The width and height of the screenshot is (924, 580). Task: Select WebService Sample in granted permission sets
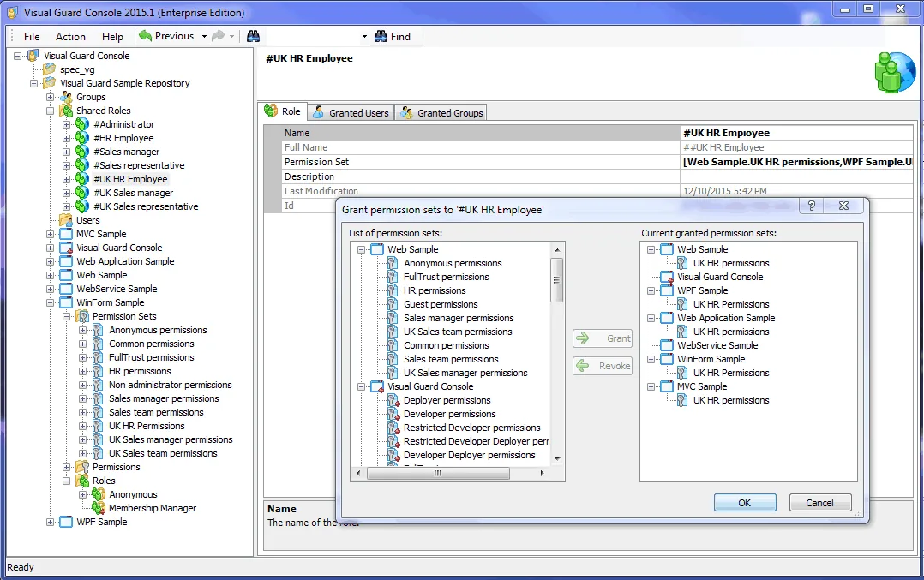pos(717,345)
